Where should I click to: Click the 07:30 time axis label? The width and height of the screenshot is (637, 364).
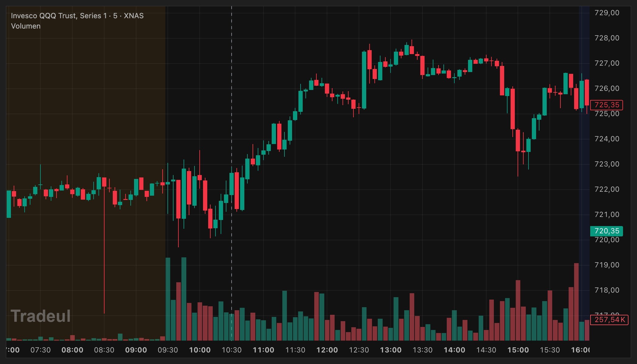pyautogui.click(x=40, y=350)
